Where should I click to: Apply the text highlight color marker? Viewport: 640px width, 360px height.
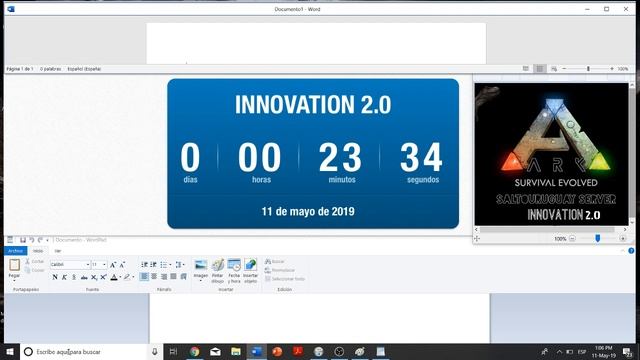(127, 277)
